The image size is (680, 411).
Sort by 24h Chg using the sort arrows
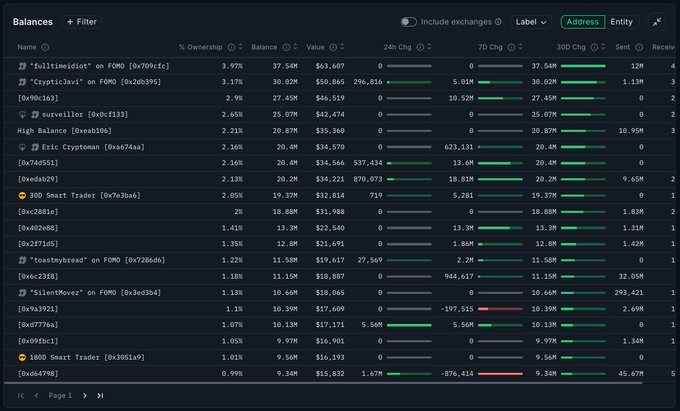click(429, 47)
